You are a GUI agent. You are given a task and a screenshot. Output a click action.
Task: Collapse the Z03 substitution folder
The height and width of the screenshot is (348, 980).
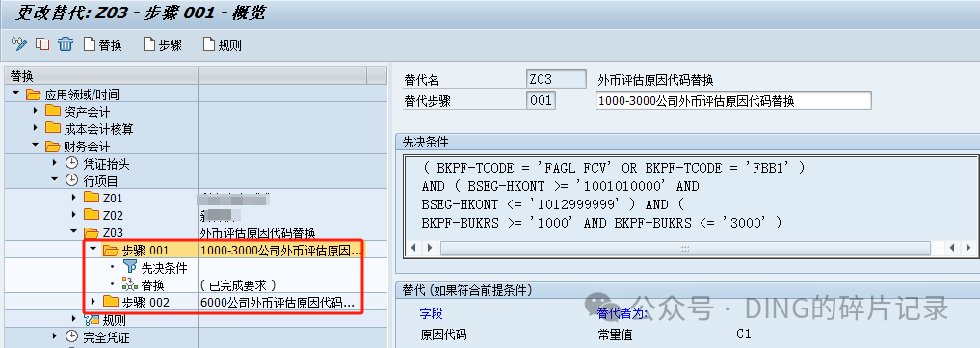74,232
